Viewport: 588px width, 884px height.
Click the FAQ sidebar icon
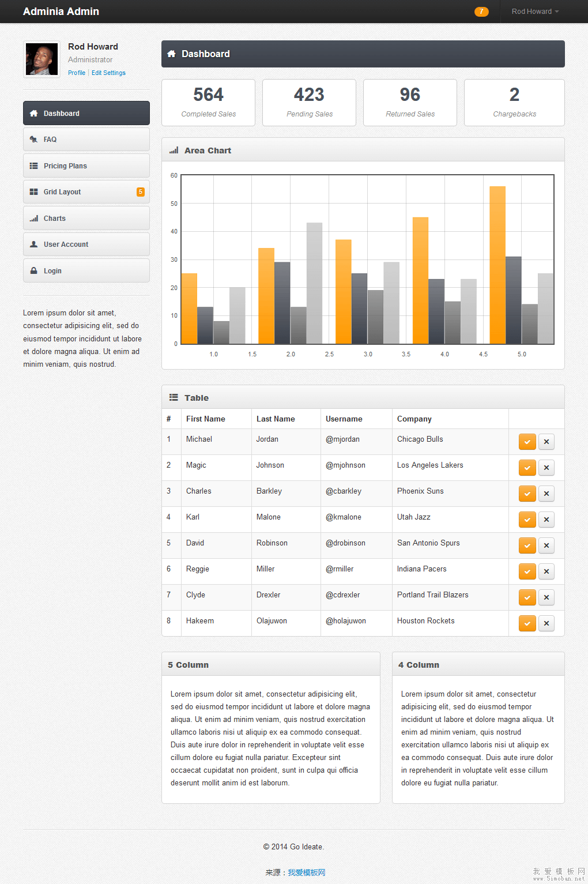coord(33,140)
